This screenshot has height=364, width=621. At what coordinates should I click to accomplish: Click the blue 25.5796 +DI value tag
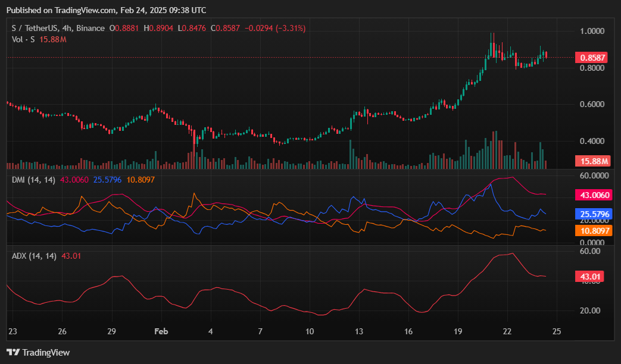(592, 214)
